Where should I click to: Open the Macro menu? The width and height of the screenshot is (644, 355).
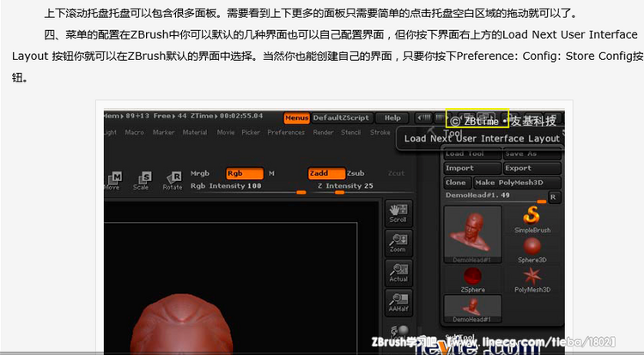tap(135, 132)
